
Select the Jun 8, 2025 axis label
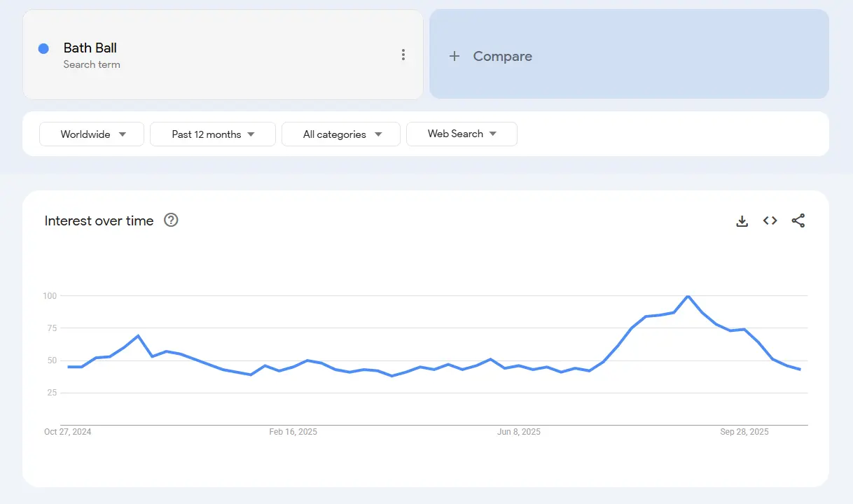coord(518,432)
